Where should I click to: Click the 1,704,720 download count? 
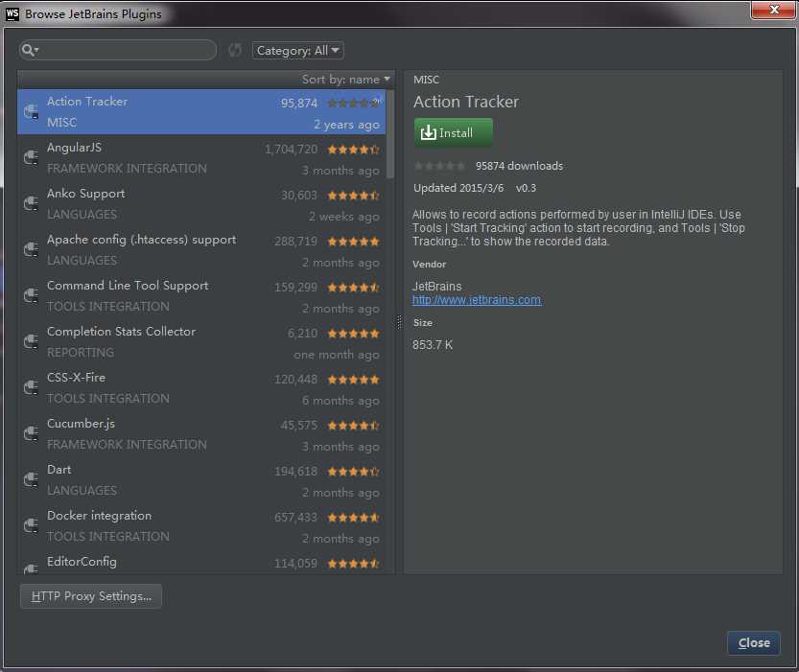pyautogui.click(x=291, y=150)
